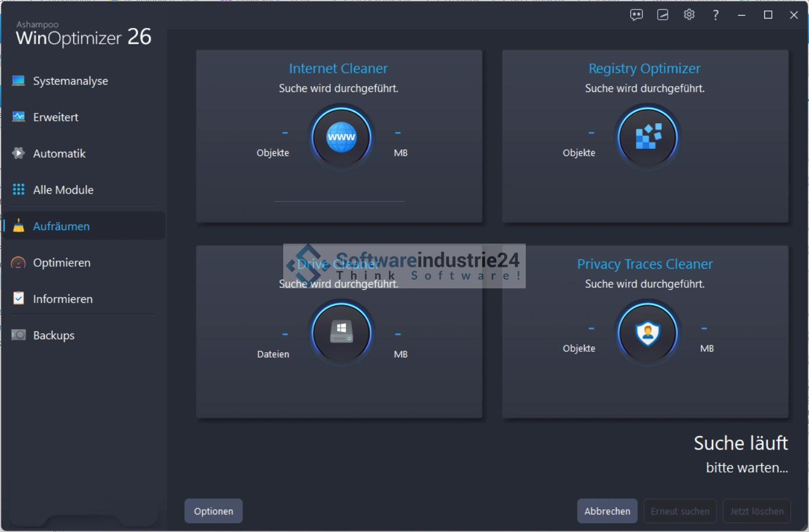Open the Systemanalyse section
This screenshot has height=532, width=809.
tap(70, 81)
